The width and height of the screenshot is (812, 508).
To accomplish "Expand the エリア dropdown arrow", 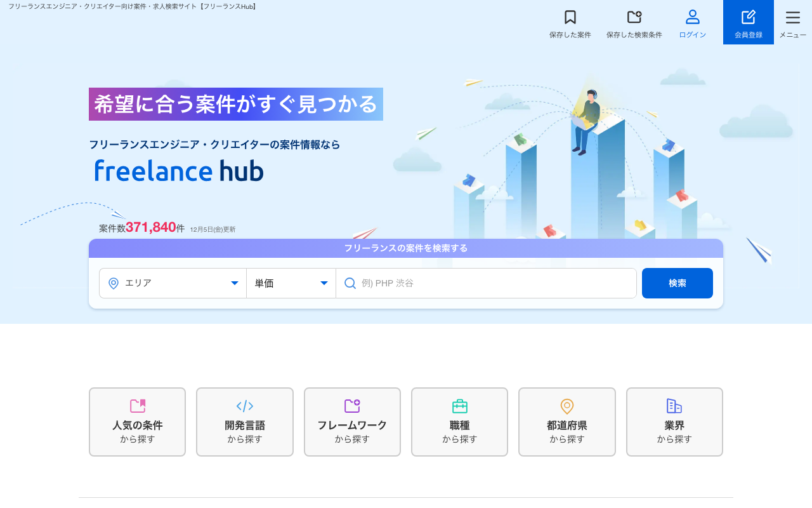I will (x=235, y=283).
